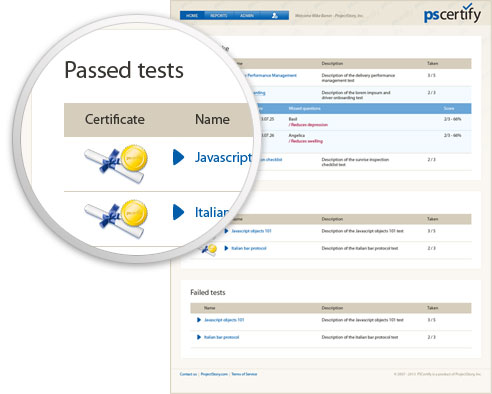Screen dimensions: 492x394
Task: Click the 'Welcome Mike Baron' greeting text
Action: click(x=329, y=15)
